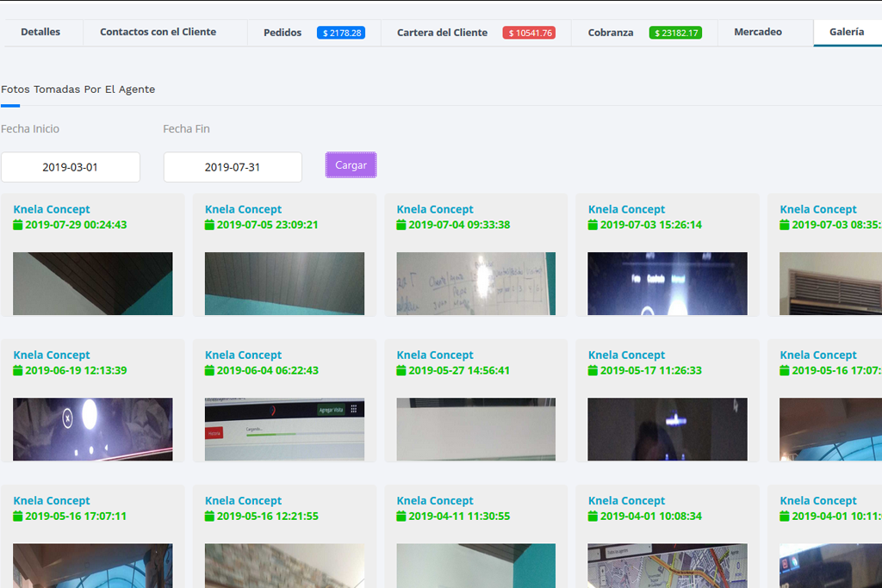The image size is (882, 588).
Task: Click the calendar icon beside 2019-06-04 06:22:43
Action: point(210,370)
